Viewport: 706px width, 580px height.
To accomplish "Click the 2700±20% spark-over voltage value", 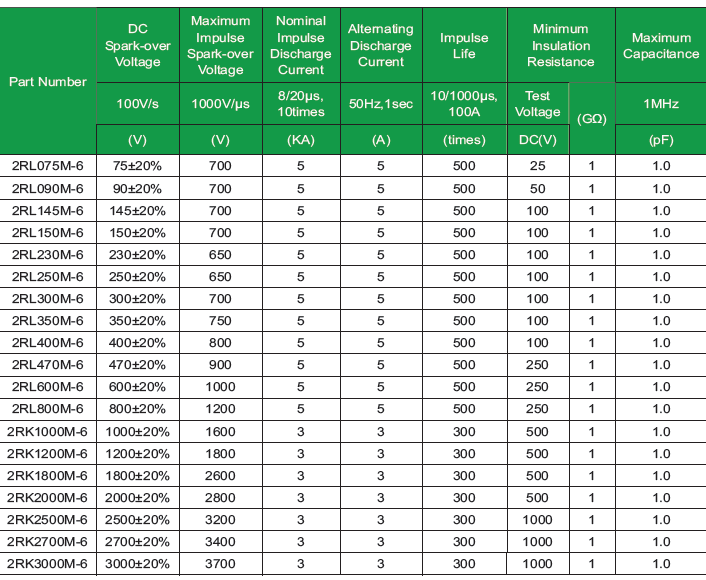I will pyautogui.click(x=137, y=542).
